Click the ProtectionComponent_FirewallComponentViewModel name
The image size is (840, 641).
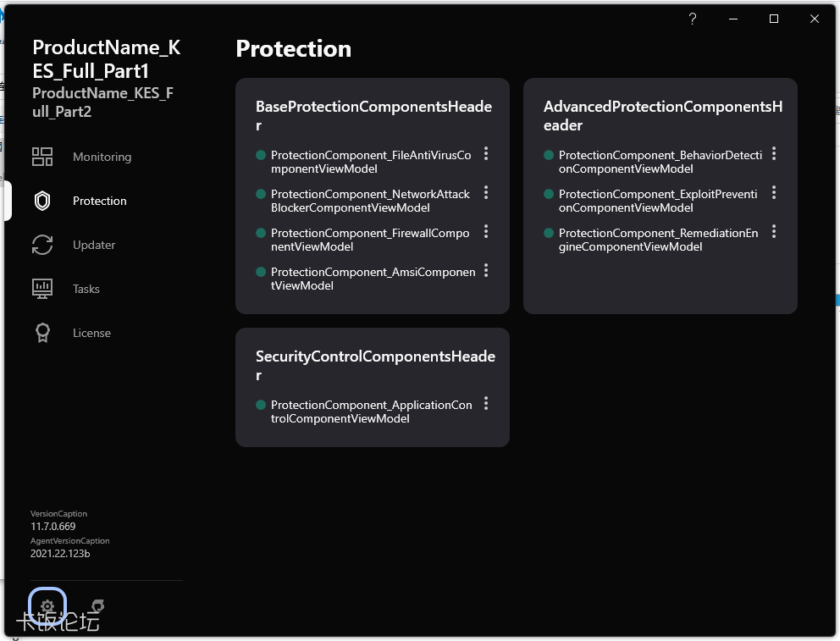(x=370, y=240)
